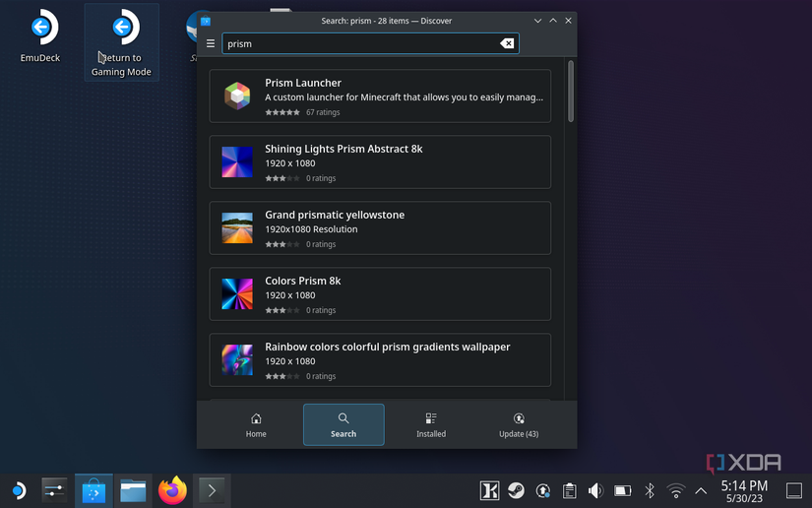Click the results list scrollbar

571,92
